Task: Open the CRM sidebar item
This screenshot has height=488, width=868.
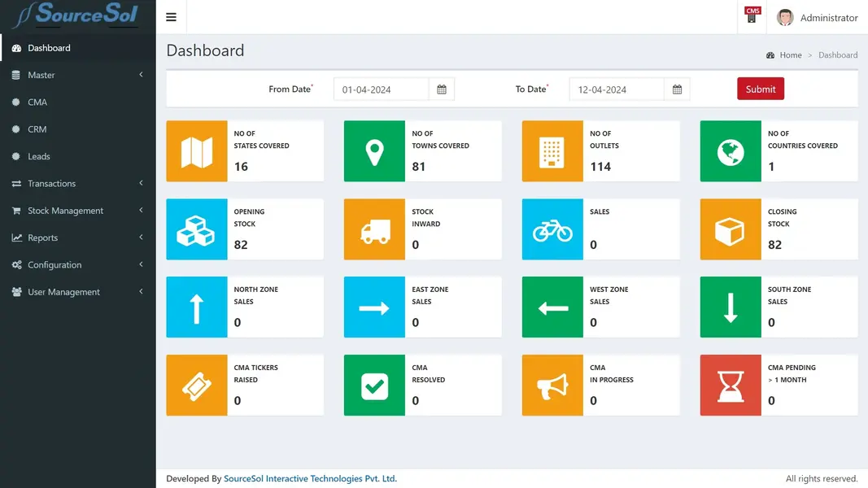Action: pos(37,129)
